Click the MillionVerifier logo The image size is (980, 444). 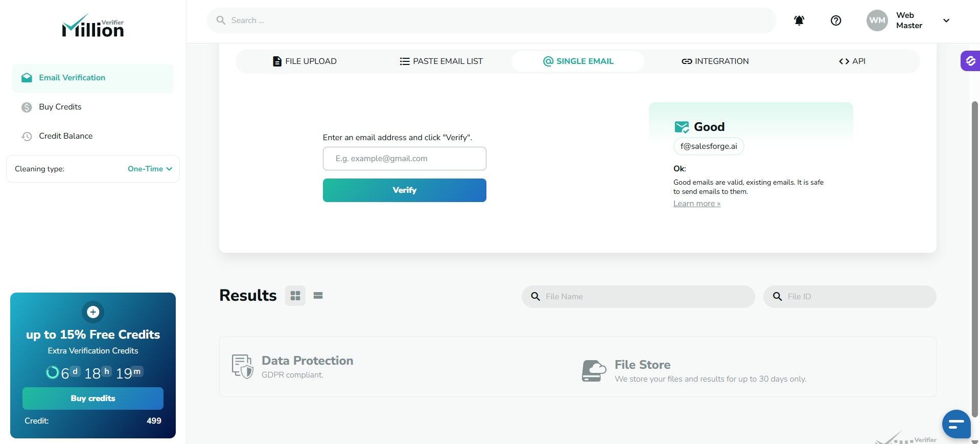(93, 26)
